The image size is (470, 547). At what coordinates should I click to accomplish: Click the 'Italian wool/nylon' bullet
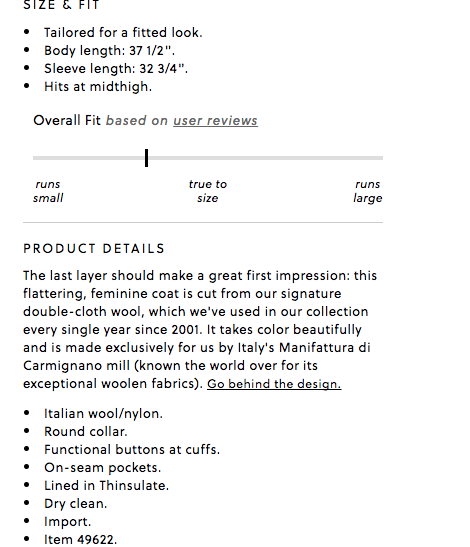tap(103, 414)
